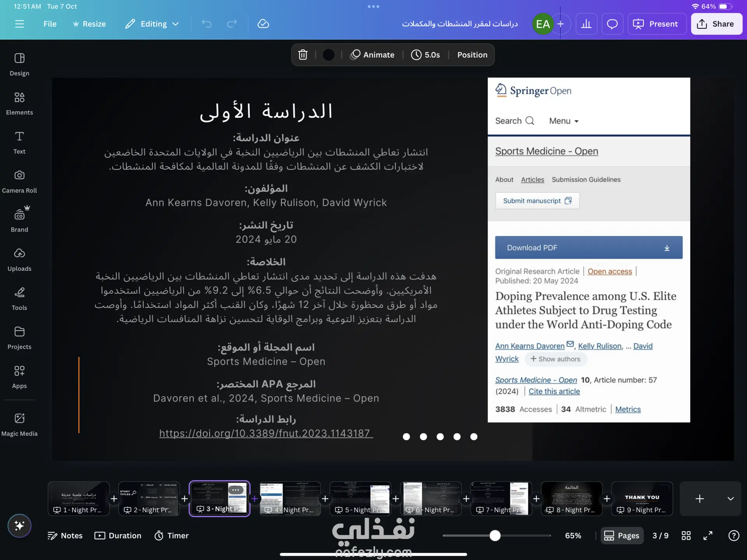This screenshot has width=747, height=560.
Task: Open the Uploads panel
Action: pos(19,260)
